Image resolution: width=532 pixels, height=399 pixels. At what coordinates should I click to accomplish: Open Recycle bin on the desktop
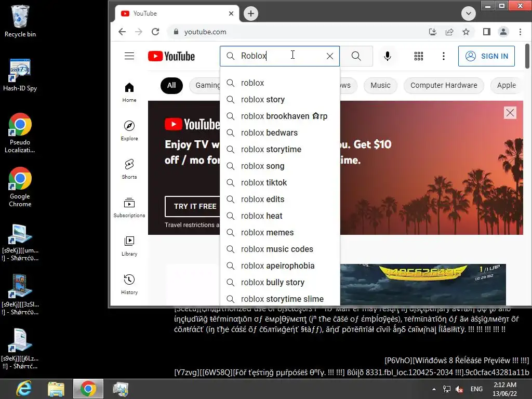coord(20,21)
